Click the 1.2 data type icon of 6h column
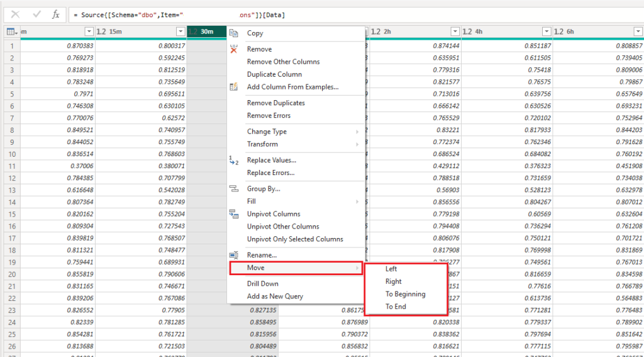Viewport: 644px width, 357px height. pyautogui.click(x=559, y=31)
